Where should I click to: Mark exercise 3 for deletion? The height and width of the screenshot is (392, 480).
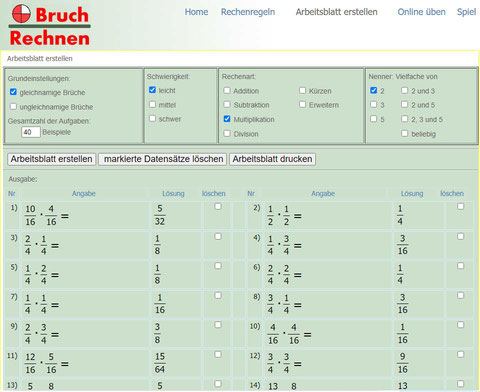point(218,236)
